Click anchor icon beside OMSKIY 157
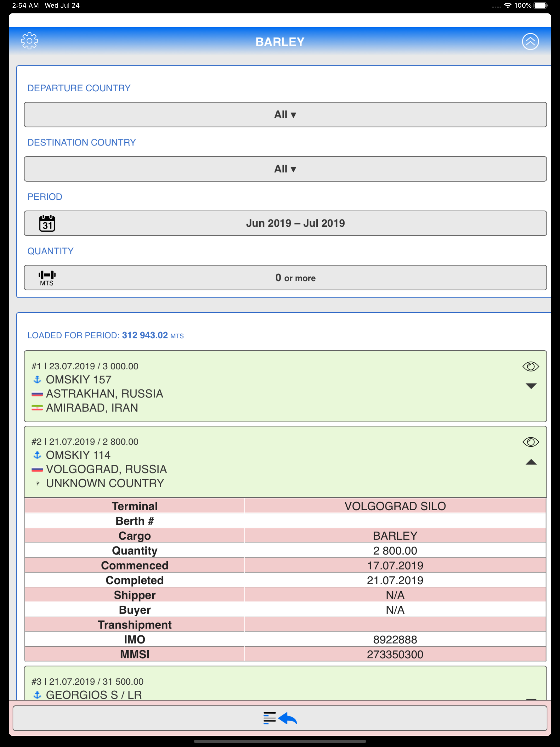The image size is (560, 747). point(37,380)
